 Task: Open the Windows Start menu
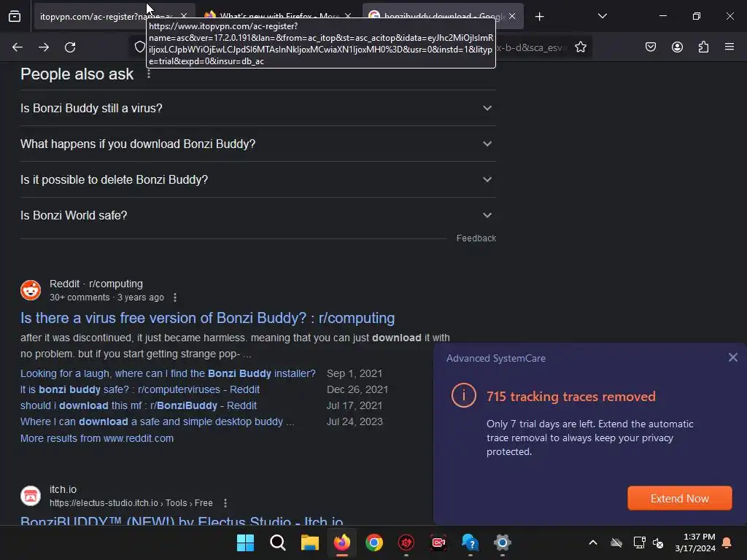click(245, 542)
